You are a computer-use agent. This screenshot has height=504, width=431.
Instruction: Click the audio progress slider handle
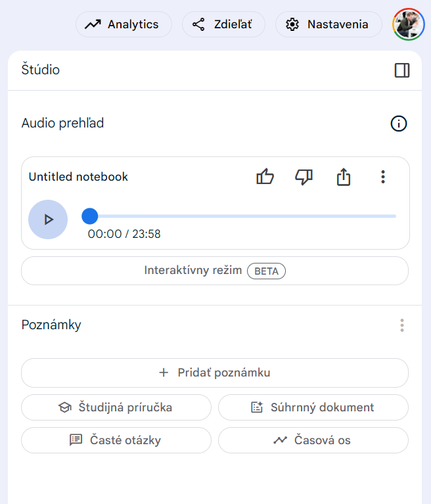click(x=90, y=216)
